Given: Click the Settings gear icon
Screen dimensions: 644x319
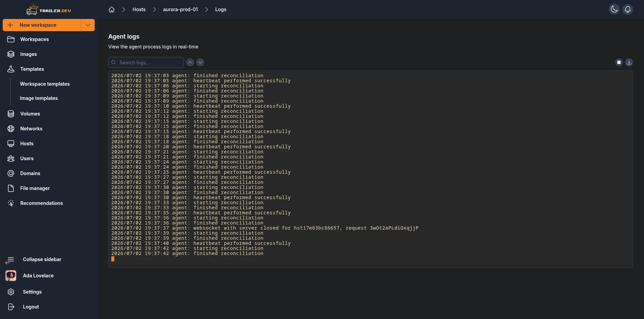Looking at the screenshot, I should coord(11,292).
